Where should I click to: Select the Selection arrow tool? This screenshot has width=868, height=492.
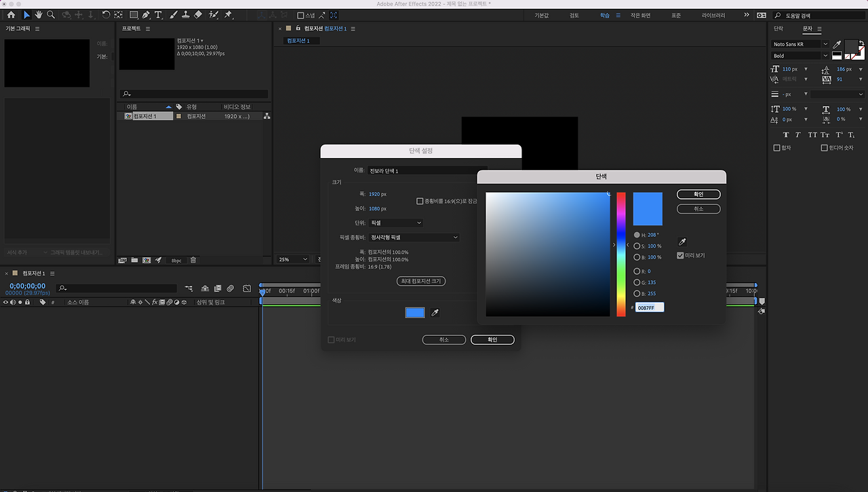(26, 14)
